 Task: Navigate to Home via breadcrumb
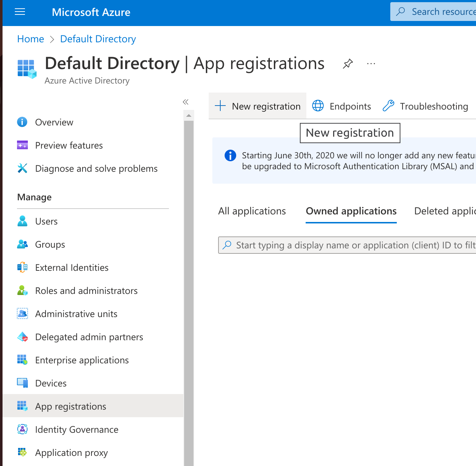[30, 39]
